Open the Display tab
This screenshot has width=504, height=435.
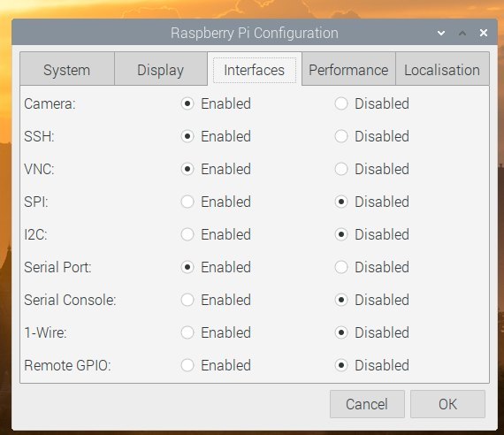pyautogui.click(x=161, y=69)
